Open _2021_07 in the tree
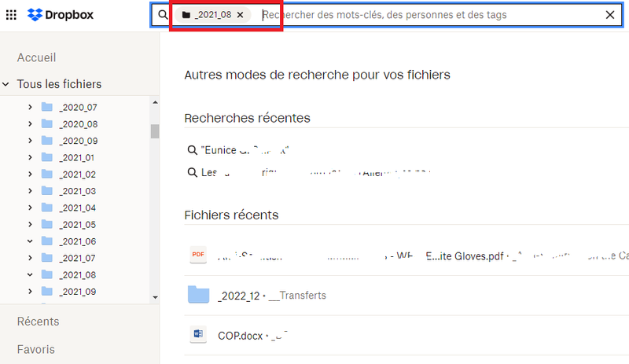 pyautogui.click(x=78, y=259)
